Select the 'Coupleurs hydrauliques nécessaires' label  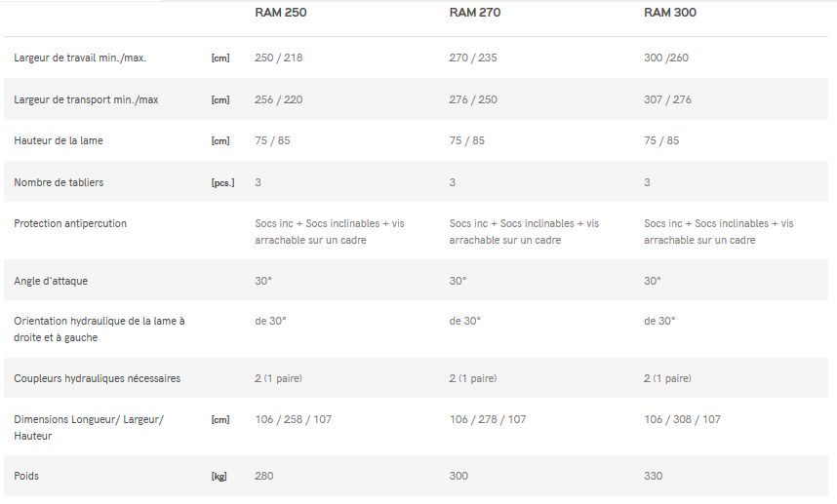click(x=97, y=377)
